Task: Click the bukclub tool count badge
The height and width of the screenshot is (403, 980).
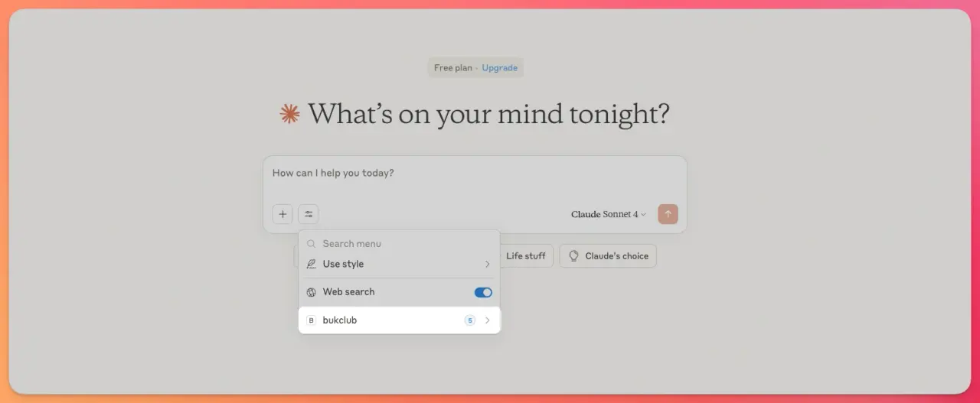Action: 469,320
